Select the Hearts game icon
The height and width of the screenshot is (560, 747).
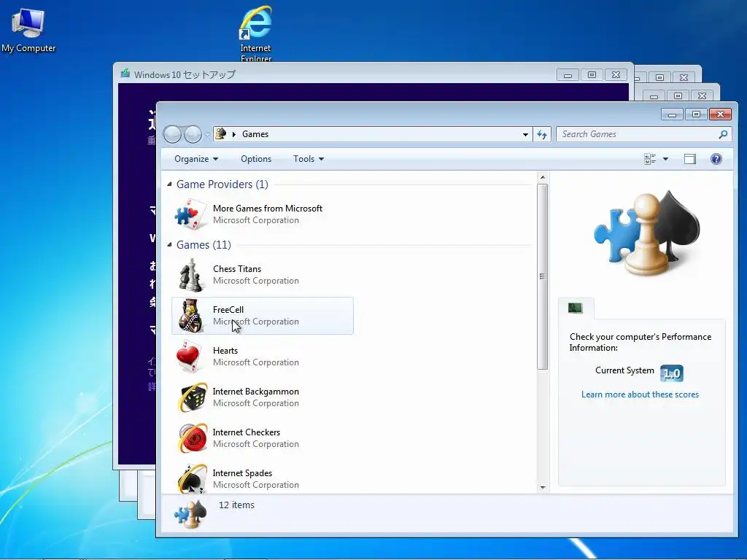(189, 357)
